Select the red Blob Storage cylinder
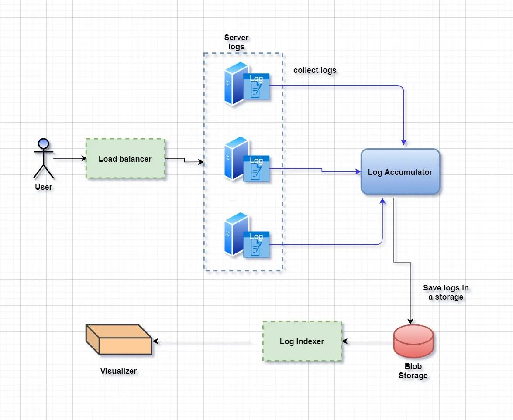The width and height of the screenshot is (513, 420). point(413,341)
